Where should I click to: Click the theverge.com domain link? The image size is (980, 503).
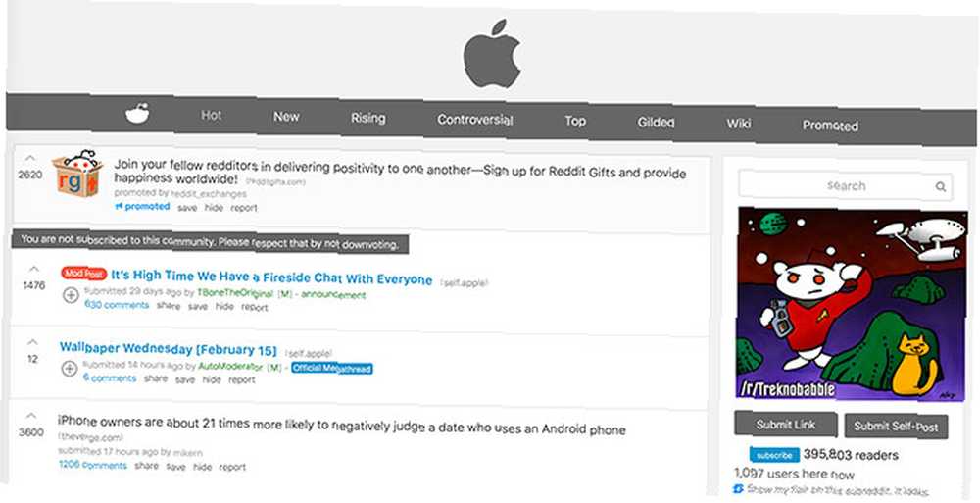90,437
